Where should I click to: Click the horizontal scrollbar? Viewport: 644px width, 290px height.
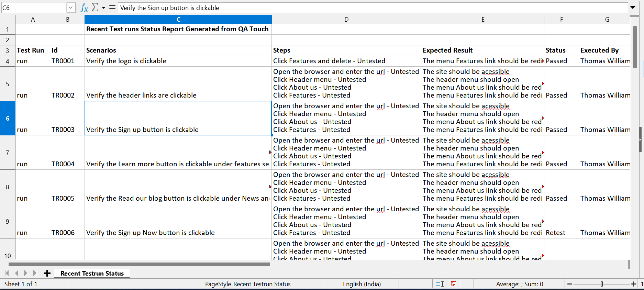point(139,264)
